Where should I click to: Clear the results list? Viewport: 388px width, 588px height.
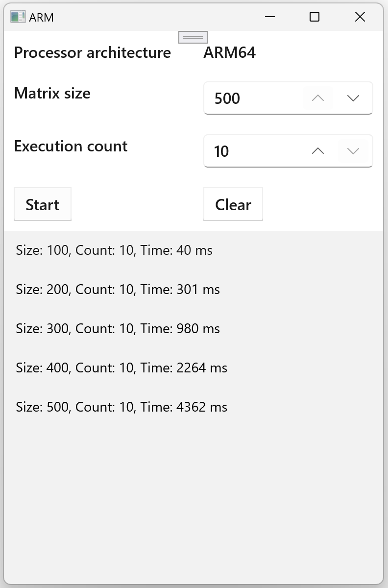233,204
